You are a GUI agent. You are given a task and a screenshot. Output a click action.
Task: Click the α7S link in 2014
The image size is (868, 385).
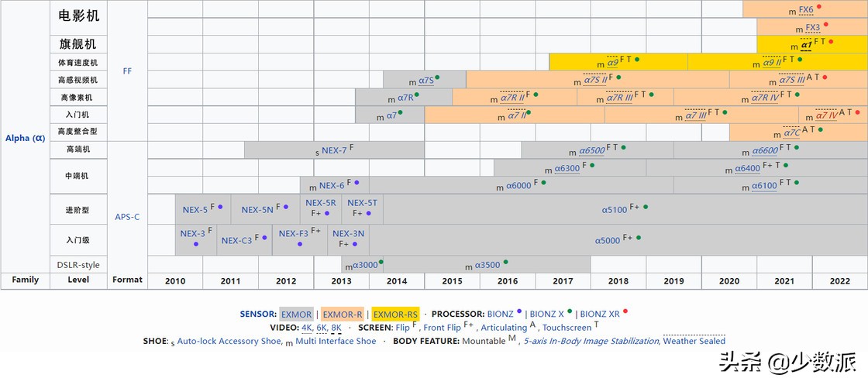(425, 81)
